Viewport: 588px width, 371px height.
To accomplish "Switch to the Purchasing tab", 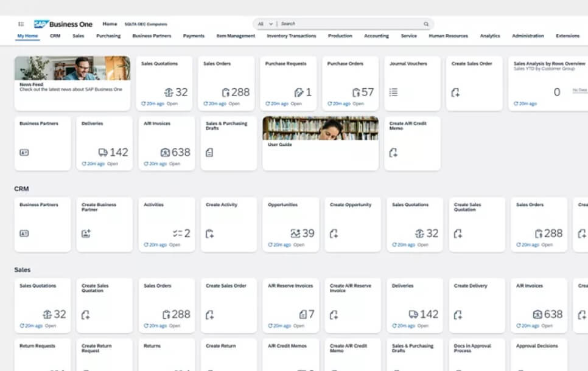I will point(108,36).
